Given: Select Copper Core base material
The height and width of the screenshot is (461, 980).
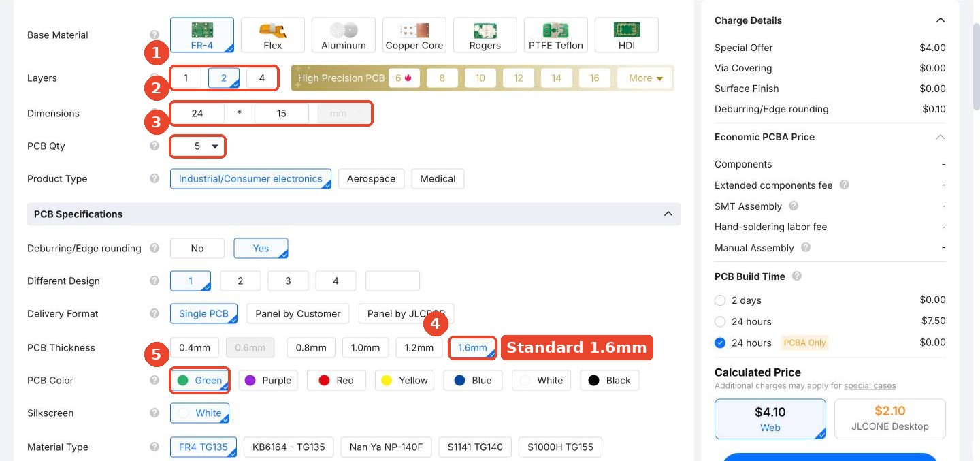Looking at the screenshot, I should coord(414,35).
